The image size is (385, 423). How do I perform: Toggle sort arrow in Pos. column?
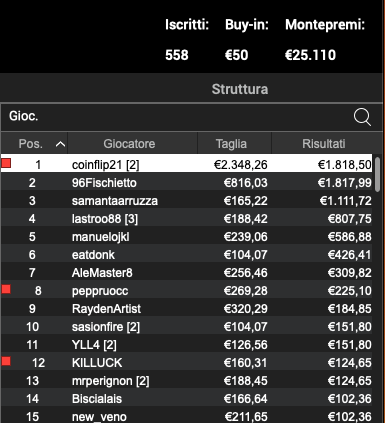[60, 144]
